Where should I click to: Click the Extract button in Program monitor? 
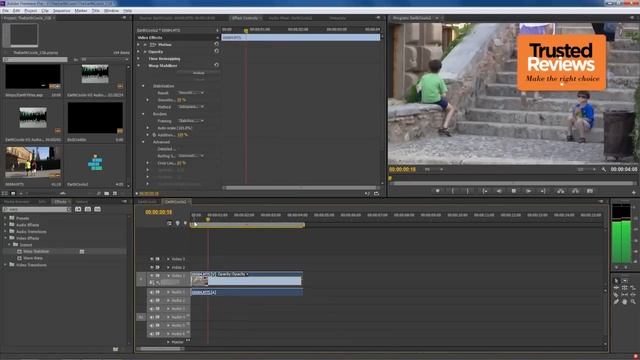click(x=576, y=191)
